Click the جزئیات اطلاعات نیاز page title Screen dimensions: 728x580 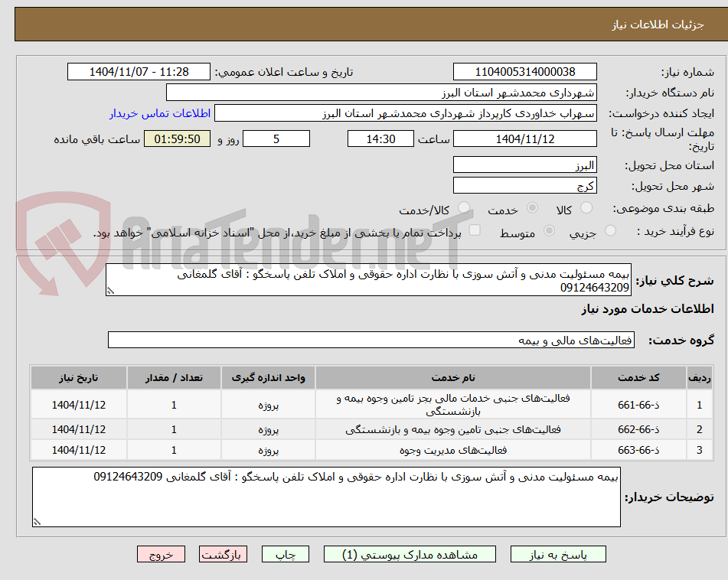point(658,24)
